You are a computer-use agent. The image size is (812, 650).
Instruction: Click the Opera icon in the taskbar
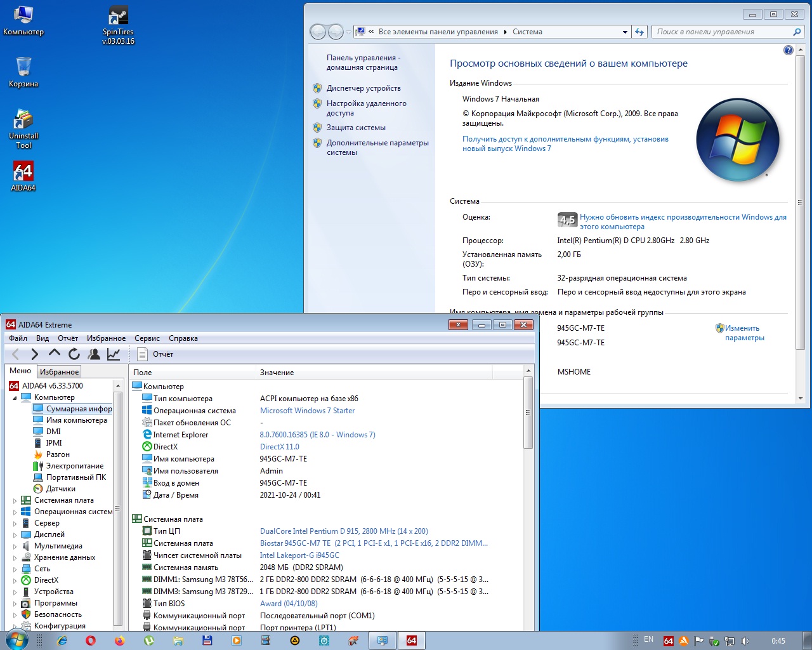tap(91, 640)
